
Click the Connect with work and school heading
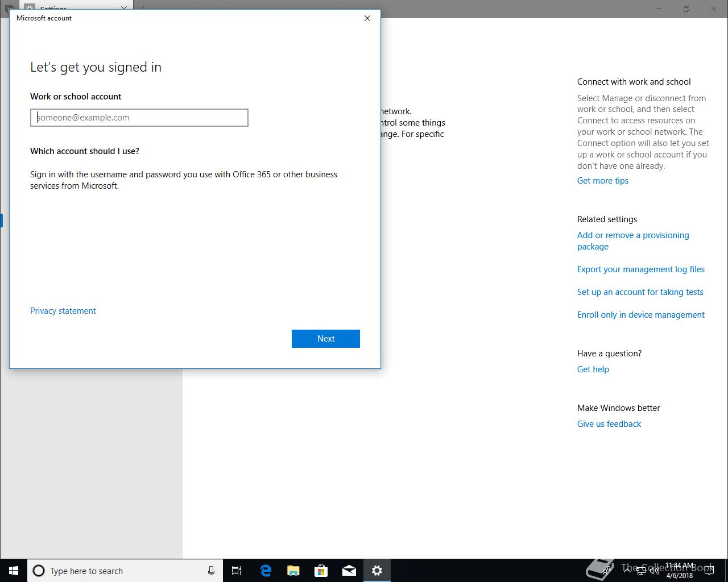coord(634,82)
